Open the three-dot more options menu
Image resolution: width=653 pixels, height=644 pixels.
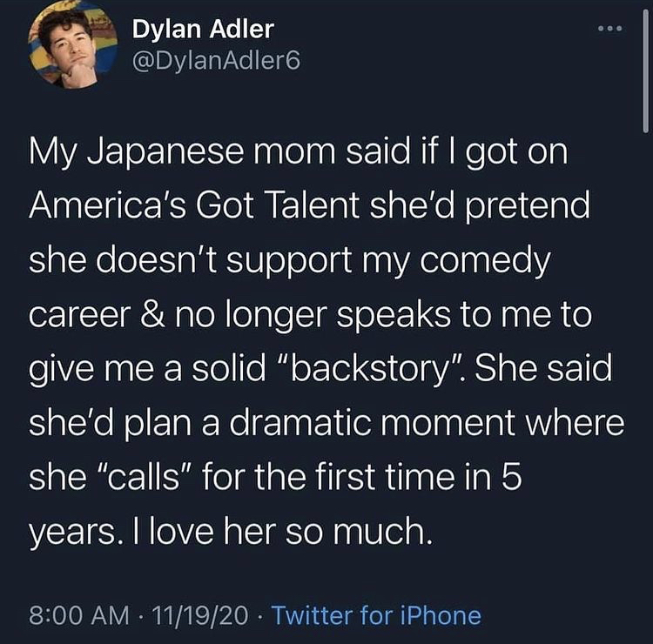tap(609, 29)
